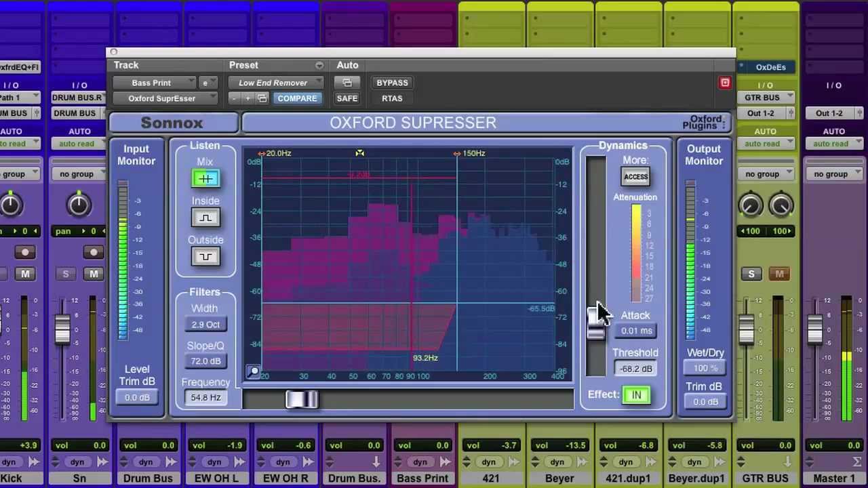Screen dimensions: 868x488
Task: Click the previous preset minus button
Action: [x=233, y=98]
